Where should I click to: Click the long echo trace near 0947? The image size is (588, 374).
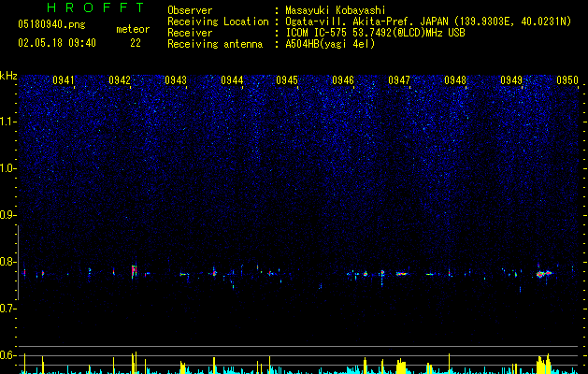[402, 274]
